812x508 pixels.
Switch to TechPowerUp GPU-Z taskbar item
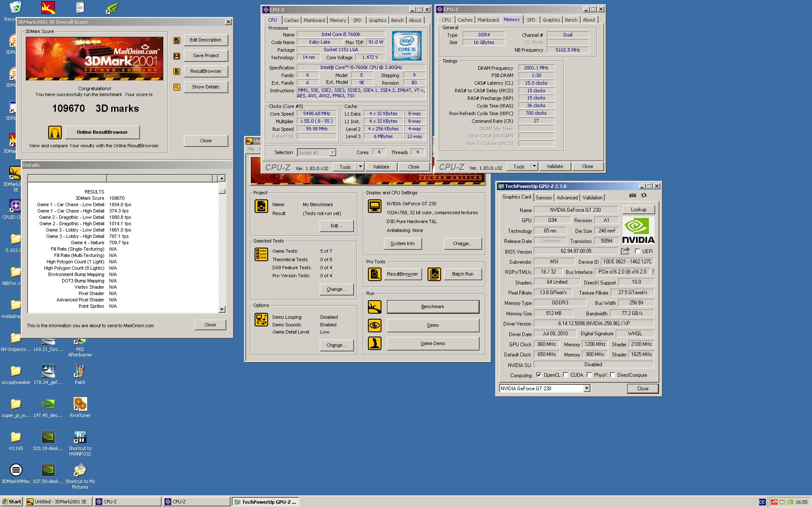click(x=265, y=502)
